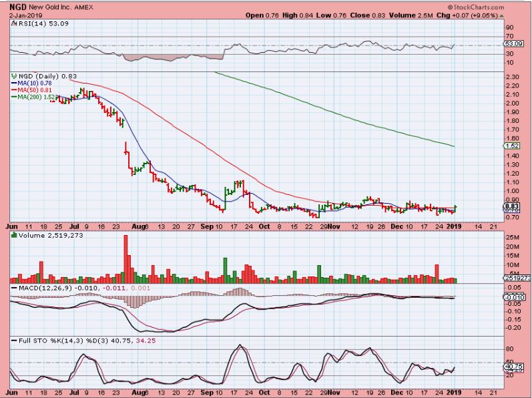Click the green up arrow beside Chg

[x=502, y=15]
